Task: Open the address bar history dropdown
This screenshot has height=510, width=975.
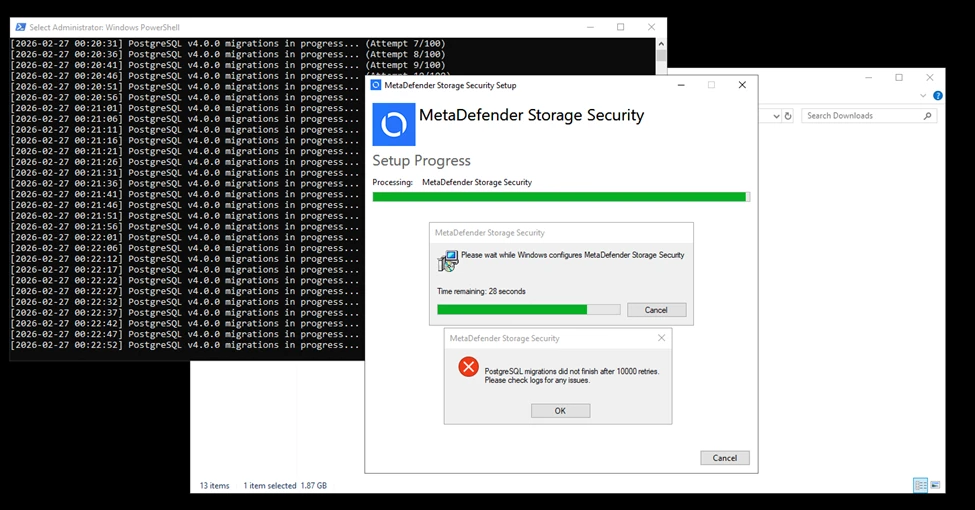Action: coord(776,116)
